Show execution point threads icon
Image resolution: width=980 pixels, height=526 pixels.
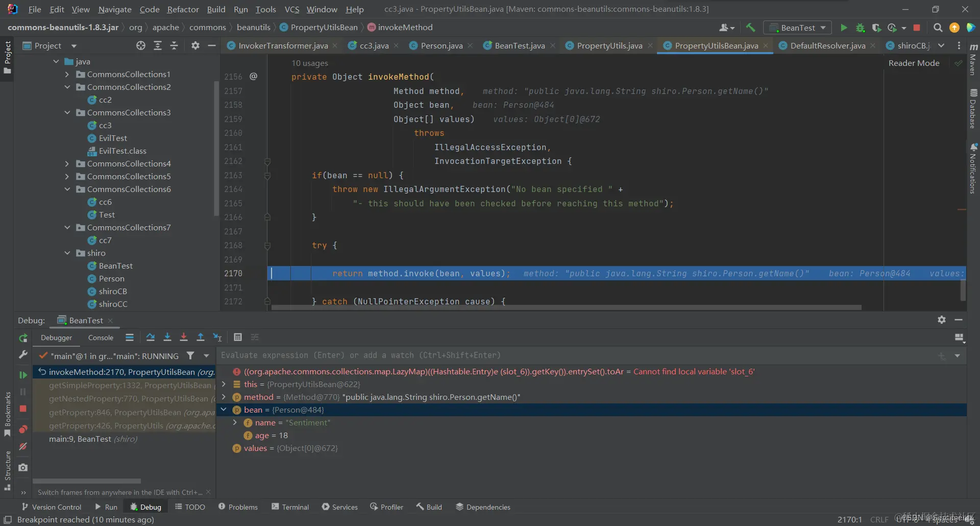click(x=130, y=337)
